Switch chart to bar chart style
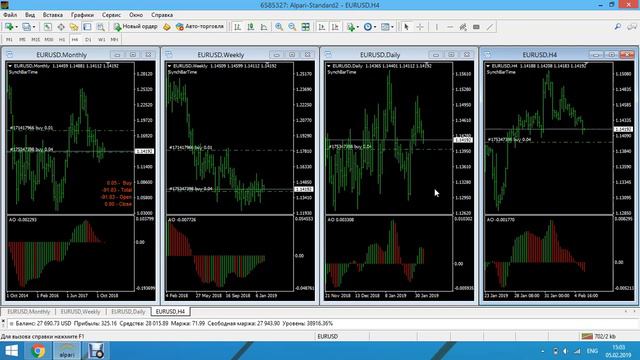The height and width of the screenshot is (360, 640). pyautogui.click(x=238, y=27)
